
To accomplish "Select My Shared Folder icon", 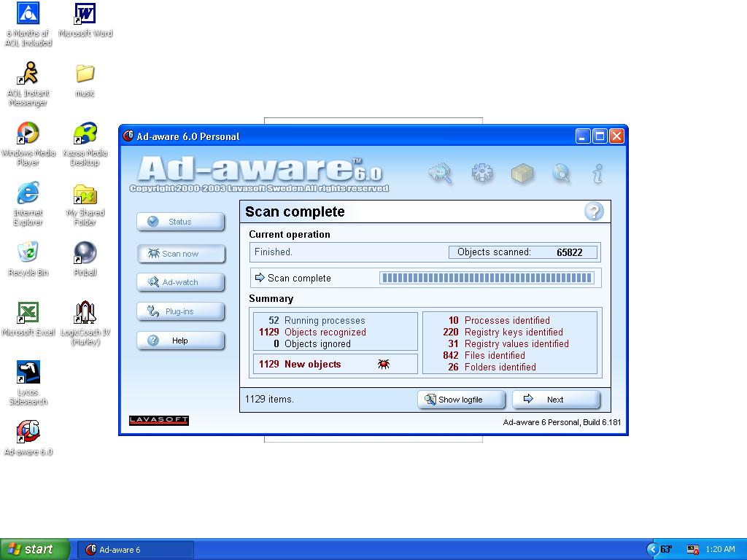I will click(x=85, y=204).
